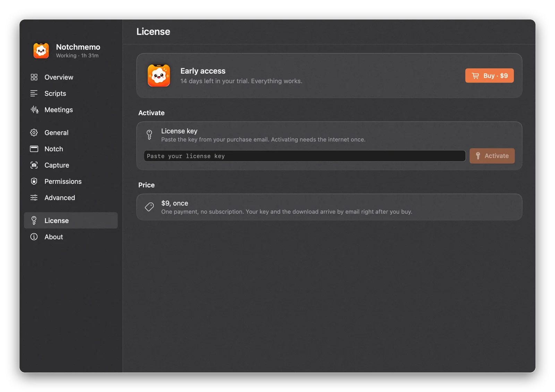
Task: Click the Overview grid icon
Action: (34, 77)
